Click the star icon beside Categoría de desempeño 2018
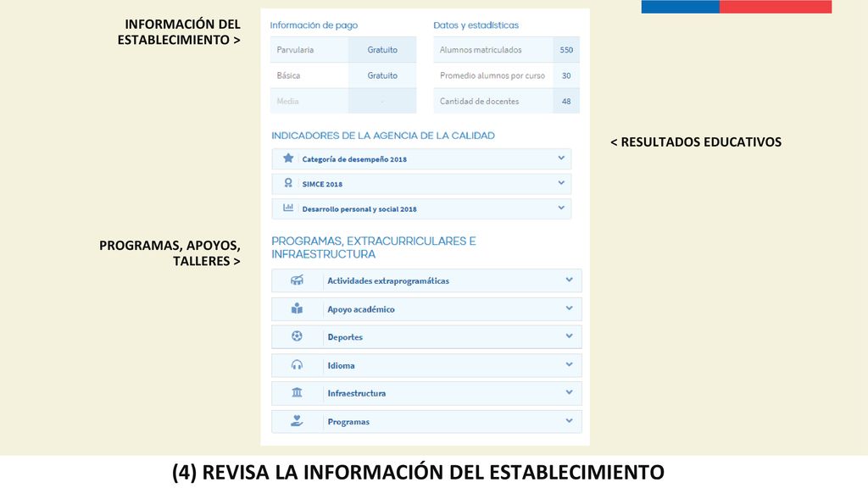 pyautogui.click(x=288, y=158)
